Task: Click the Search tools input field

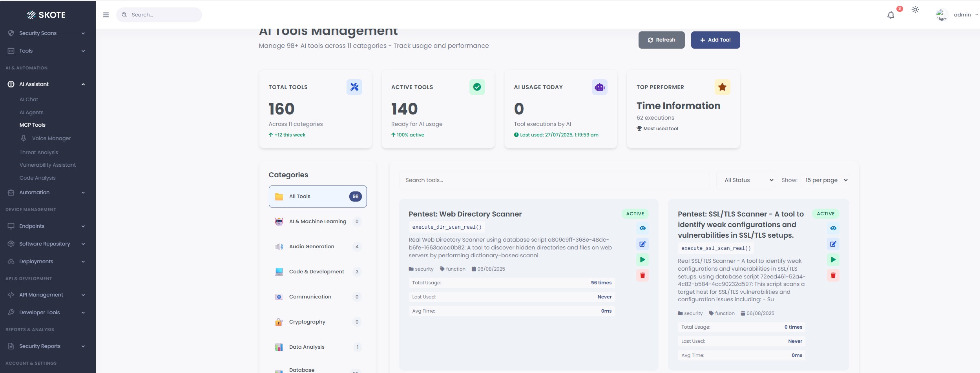Action: coord(554,180)
